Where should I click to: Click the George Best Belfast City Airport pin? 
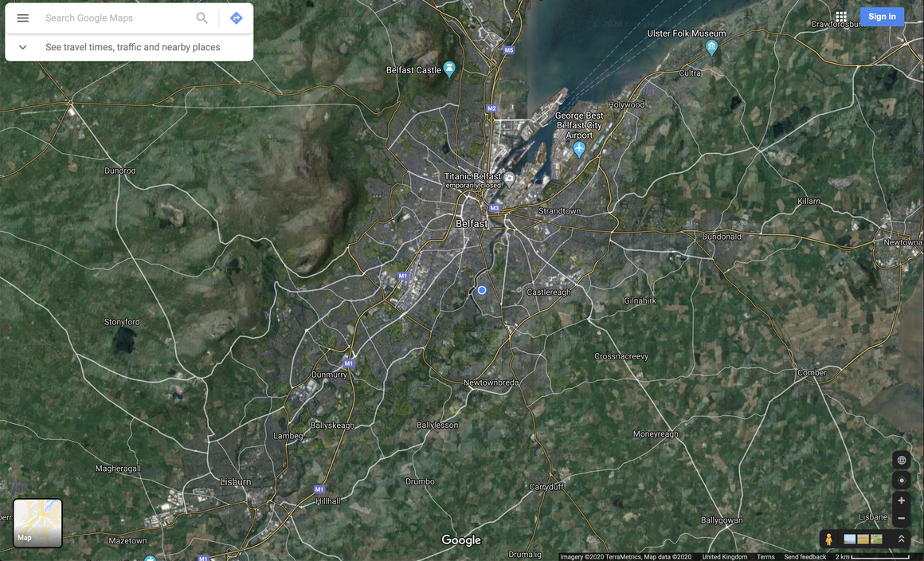tap(579, 148)
